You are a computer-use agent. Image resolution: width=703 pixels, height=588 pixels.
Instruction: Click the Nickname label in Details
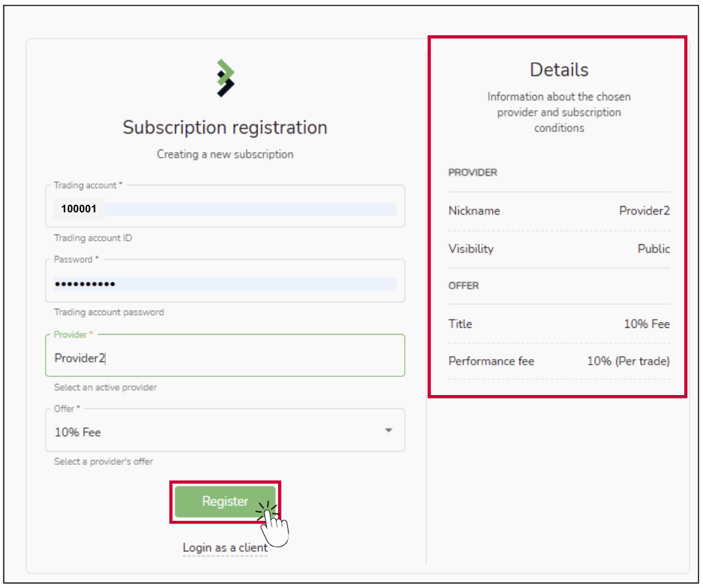tap(474, 211)
